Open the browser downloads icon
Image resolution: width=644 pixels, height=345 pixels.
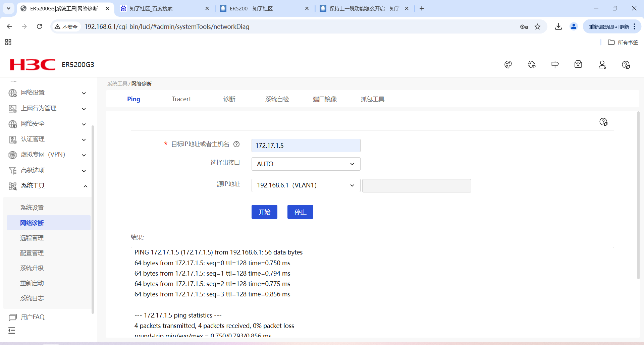(x=558, y=26)
